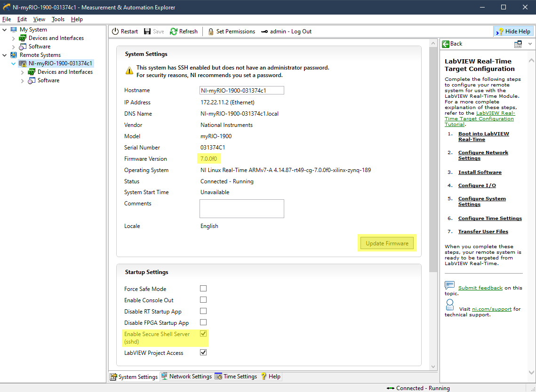Click the NI-myRIO-1900-031374c1 device icon in tree
The height and width of the screenshot is (392, 536).
(x=23, y=63)
